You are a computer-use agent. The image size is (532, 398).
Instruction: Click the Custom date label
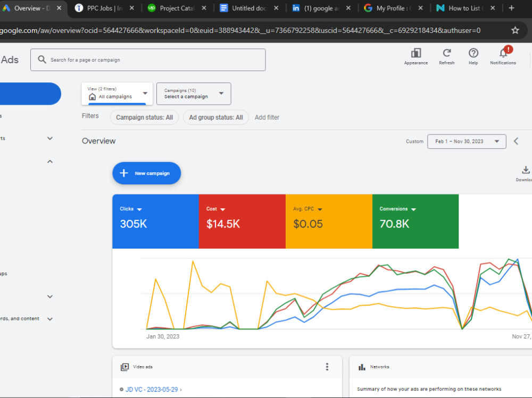coord(414,141)
